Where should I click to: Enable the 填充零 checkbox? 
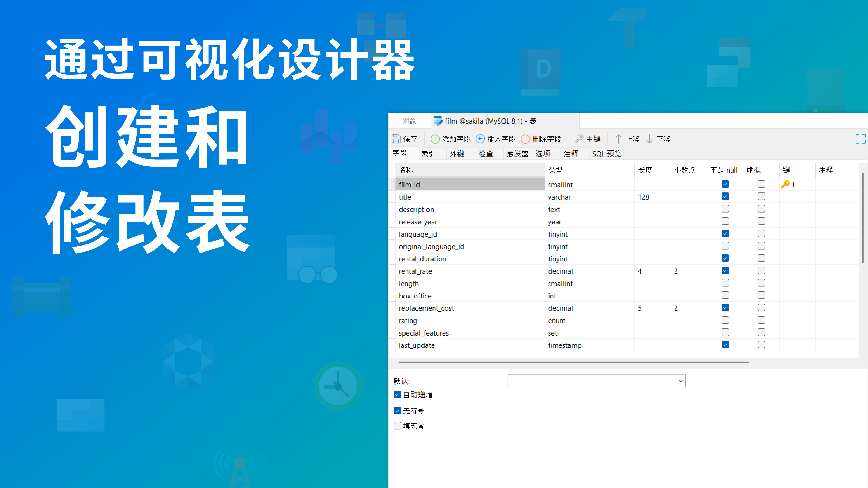pos(397,426)
